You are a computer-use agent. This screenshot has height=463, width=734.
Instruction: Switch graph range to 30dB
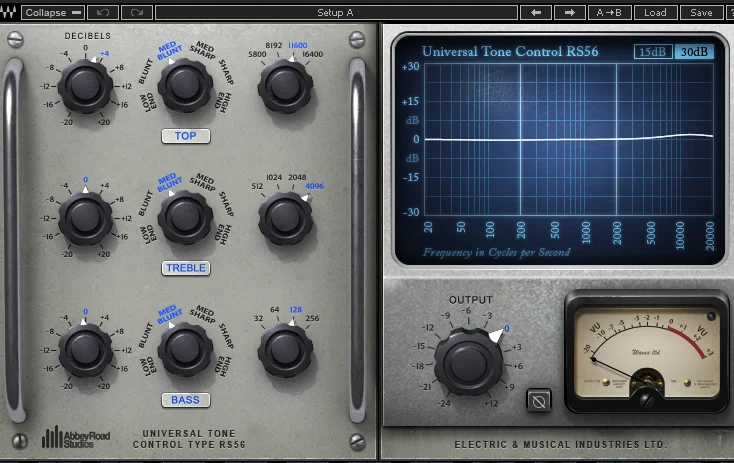coord(694,51)
